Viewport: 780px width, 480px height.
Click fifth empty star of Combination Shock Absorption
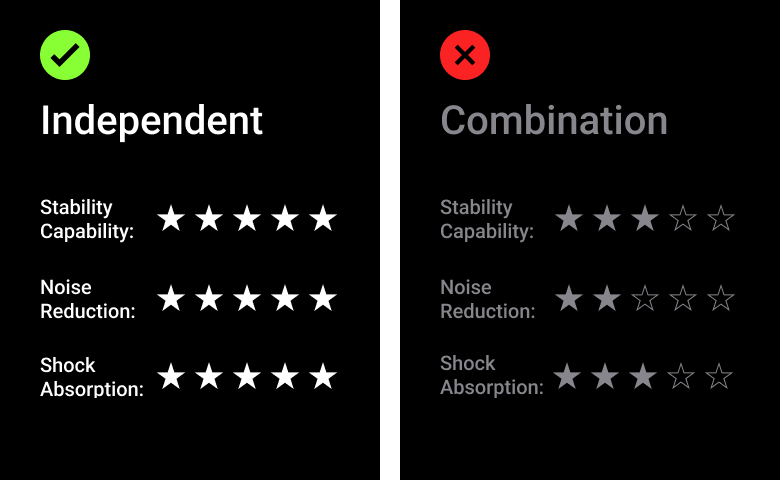click(x=719, y=377)
